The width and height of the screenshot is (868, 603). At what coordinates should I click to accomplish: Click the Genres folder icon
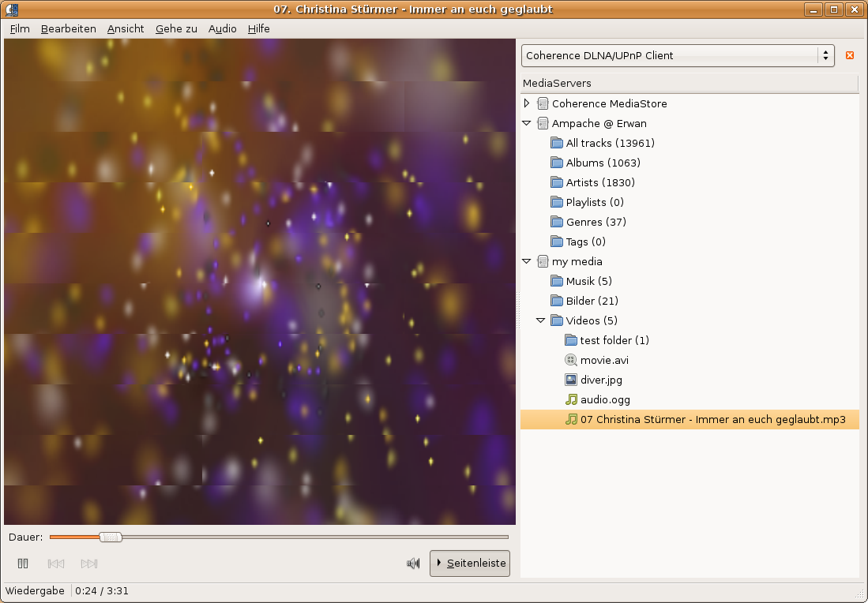[557, 222]
